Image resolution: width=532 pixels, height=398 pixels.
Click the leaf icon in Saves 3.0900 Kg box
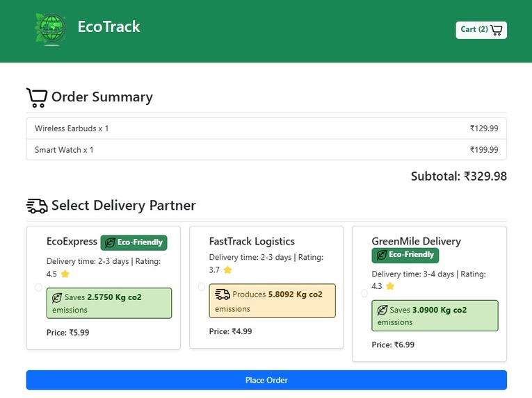382,310
